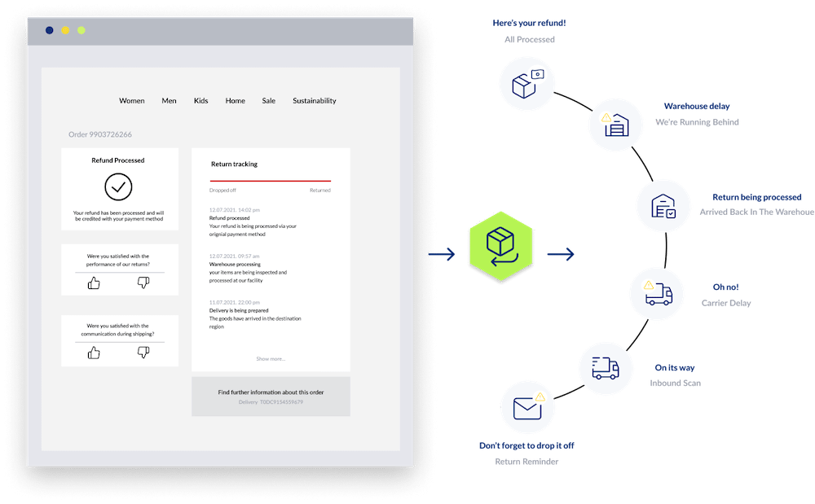815x504 pixels.
Task: Give thumbs up for shipping communication
Action: coord(94,353)
